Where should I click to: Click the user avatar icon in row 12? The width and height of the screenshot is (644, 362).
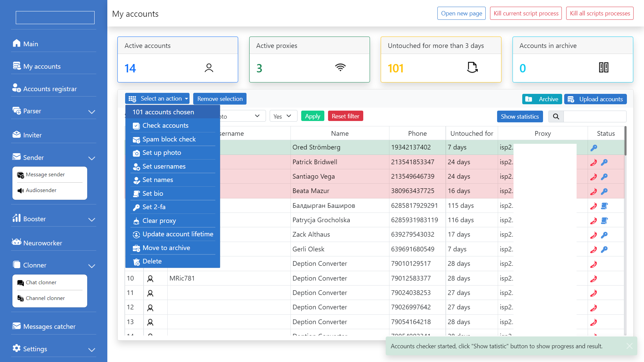[150, 307]
